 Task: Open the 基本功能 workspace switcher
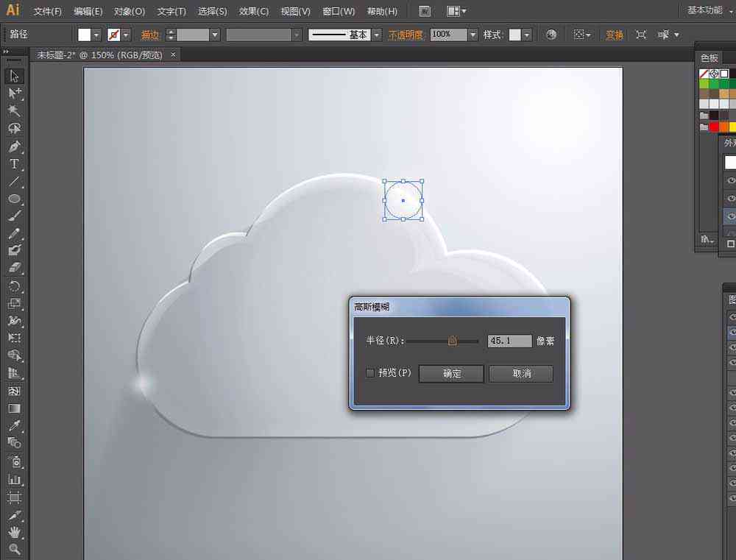pyautogui.click(x=708, y=10)
